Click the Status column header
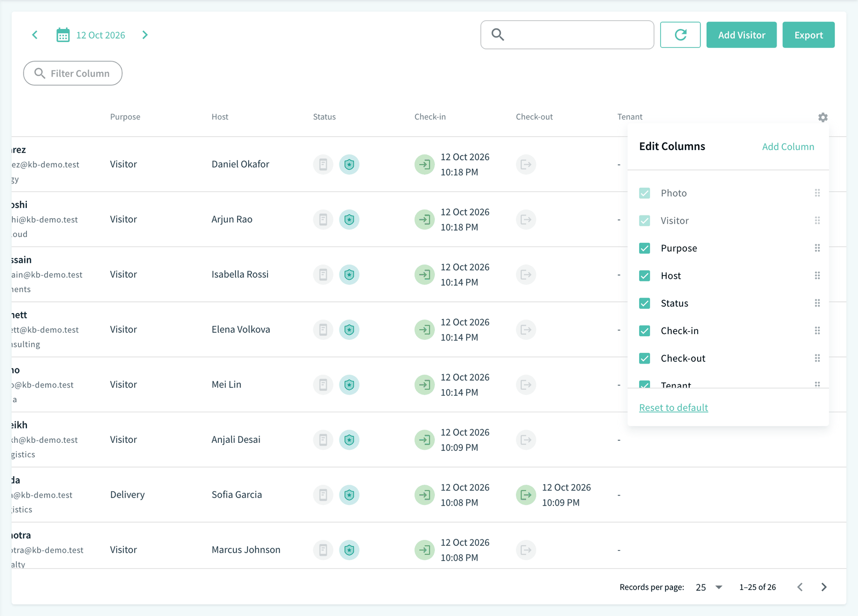Image resolution: width=858 pixels, height=616 pixels. tap(324, 117)
